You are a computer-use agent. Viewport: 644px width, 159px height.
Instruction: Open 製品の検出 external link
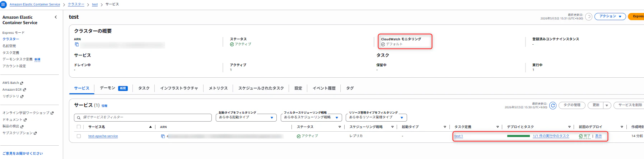click(x=13, y=126)
